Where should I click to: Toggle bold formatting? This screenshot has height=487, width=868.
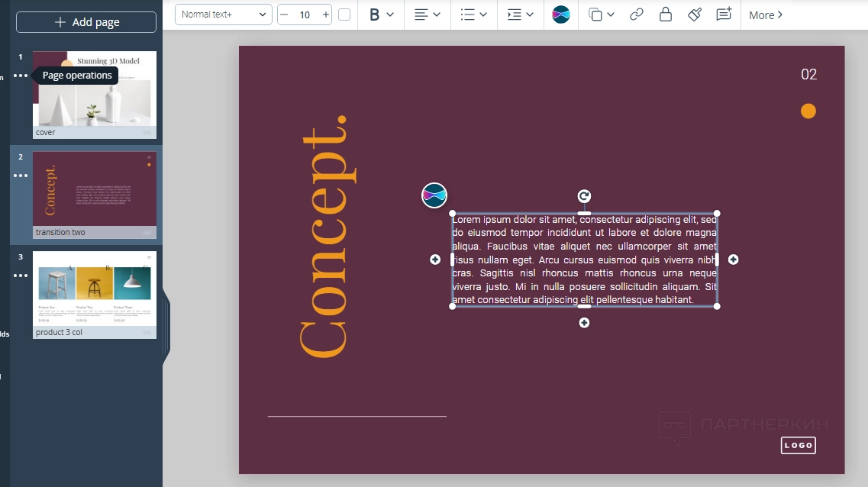click(375, 15)
